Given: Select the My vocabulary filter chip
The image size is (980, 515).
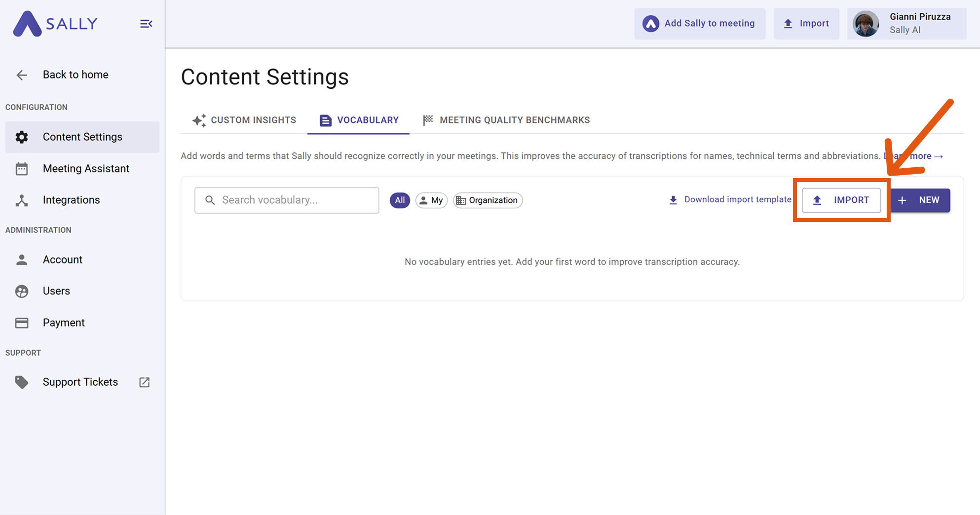Looking at the screenshot, I should point(431,200).
